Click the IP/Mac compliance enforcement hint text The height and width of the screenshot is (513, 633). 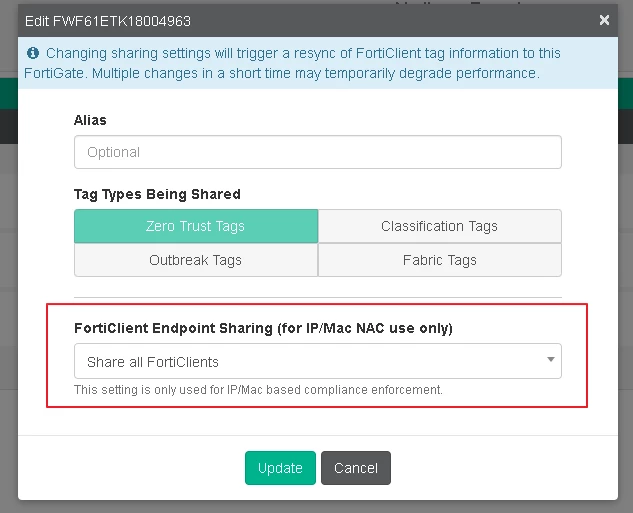pyautogui.click(x=258, y=390)
